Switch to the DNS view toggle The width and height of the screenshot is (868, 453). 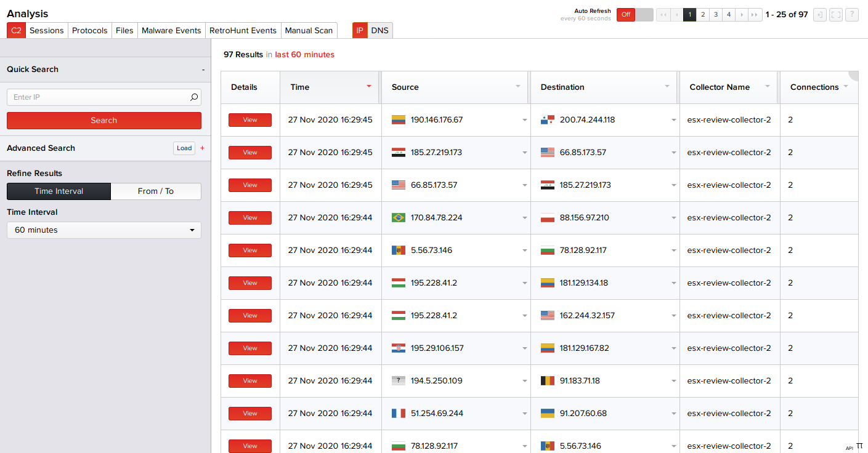click(x=380, y=30)
